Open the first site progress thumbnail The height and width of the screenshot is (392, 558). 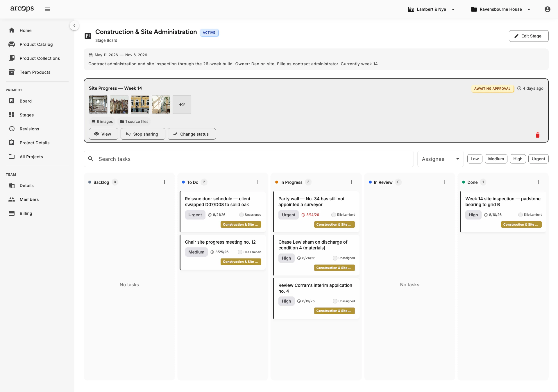coord(98,105)
